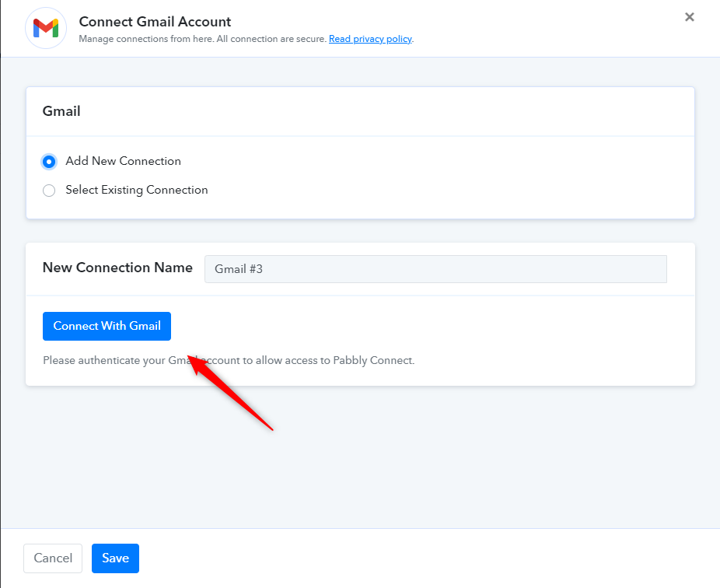Focus the New Connection Name field
The image size is (720, 588).
coord(435,269)
